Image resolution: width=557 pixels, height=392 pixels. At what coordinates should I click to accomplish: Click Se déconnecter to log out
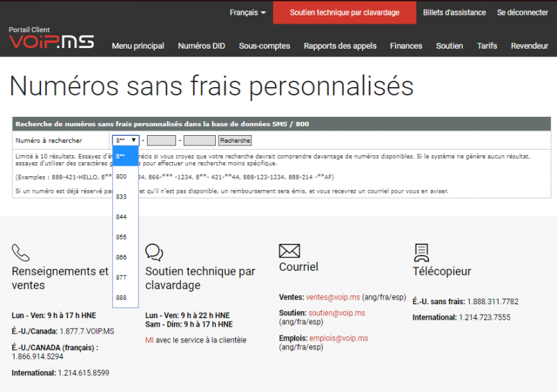pyautogui.click(x=523, y=13)
